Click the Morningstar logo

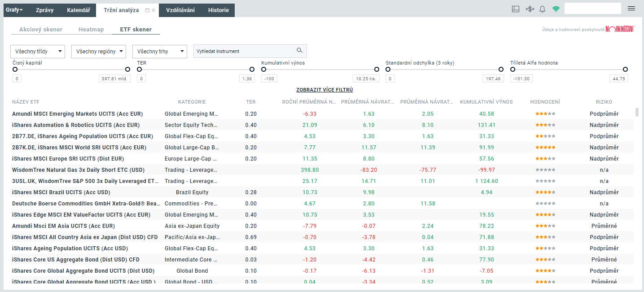(620, 29)
